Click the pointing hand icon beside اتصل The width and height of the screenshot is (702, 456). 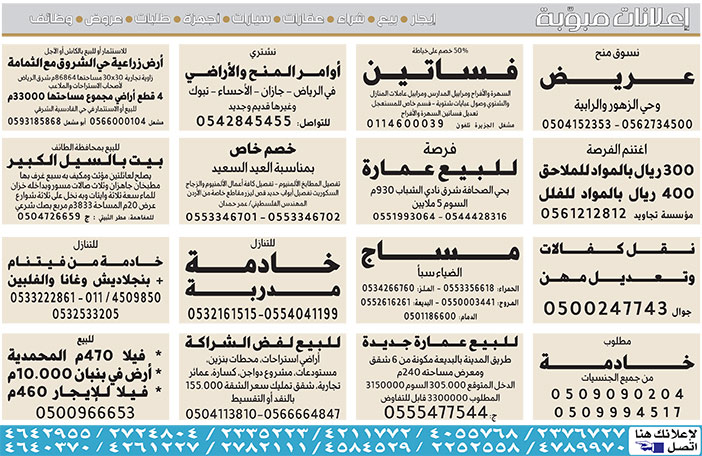pyautogui.click(x=650, y=447)
